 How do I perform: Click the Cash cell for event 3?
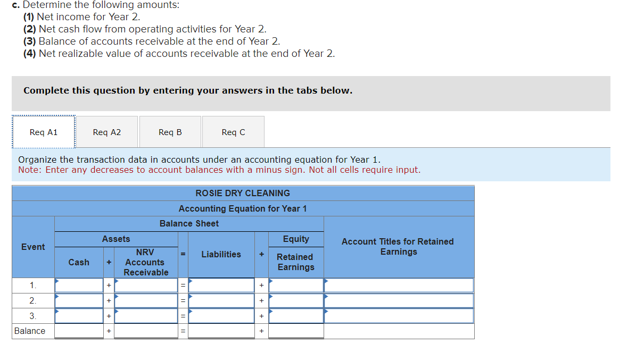[x=79, y=316]
